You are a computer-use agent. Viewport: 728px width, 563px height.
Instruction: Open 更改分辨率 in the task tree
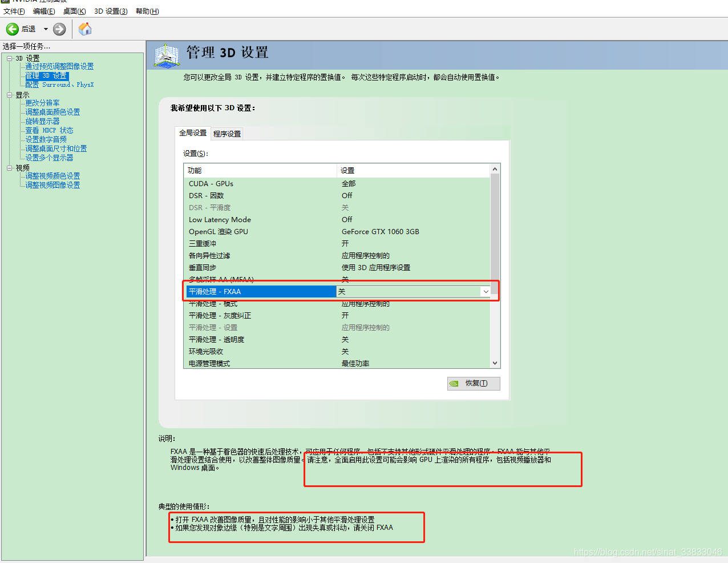tap(42, 103)
